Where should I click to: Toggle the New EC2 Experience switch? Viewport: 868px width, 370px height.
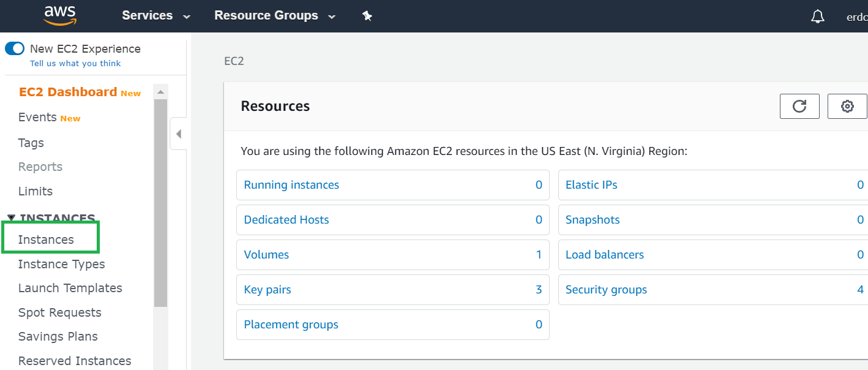point(15,48)
